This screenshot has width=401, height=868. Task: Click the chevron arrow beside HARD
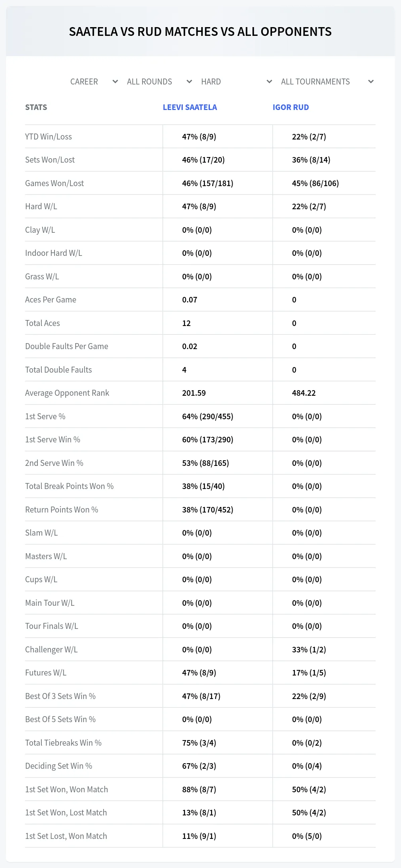pyautogui.click(x=269, y=82)
